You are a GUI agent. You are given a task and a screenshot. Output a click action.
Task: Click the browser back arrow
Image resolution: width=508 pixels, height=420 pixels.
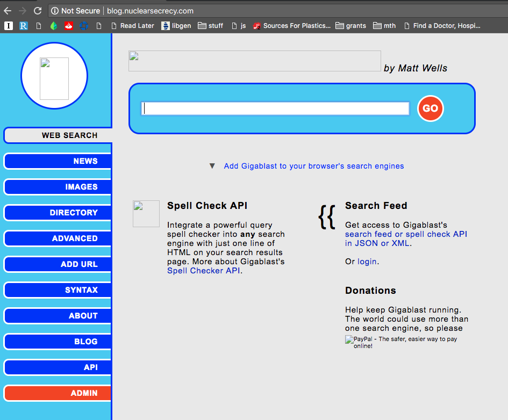8,11
